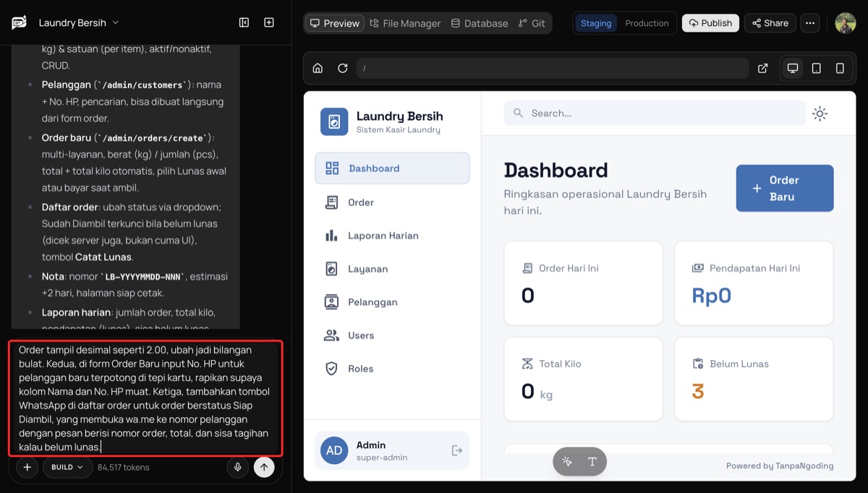Click the Publish button
868x493 pixels.
click(x=710, y=23)
